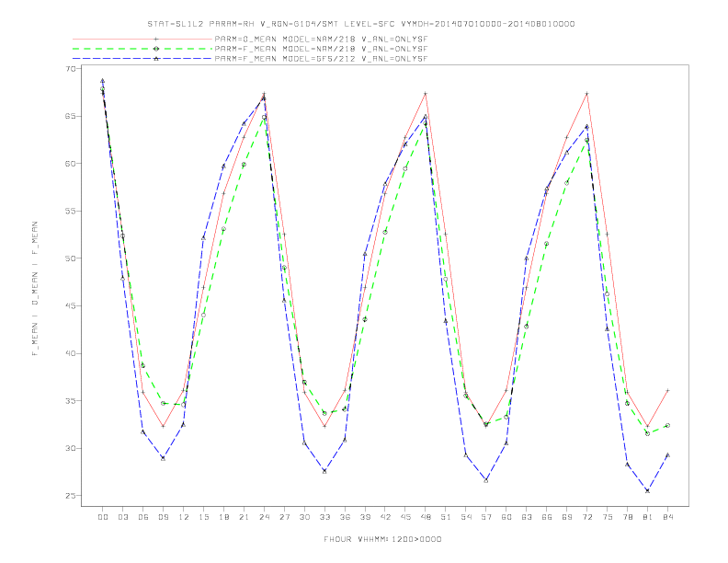Click x-axis tick label 36

coord(345,517)
